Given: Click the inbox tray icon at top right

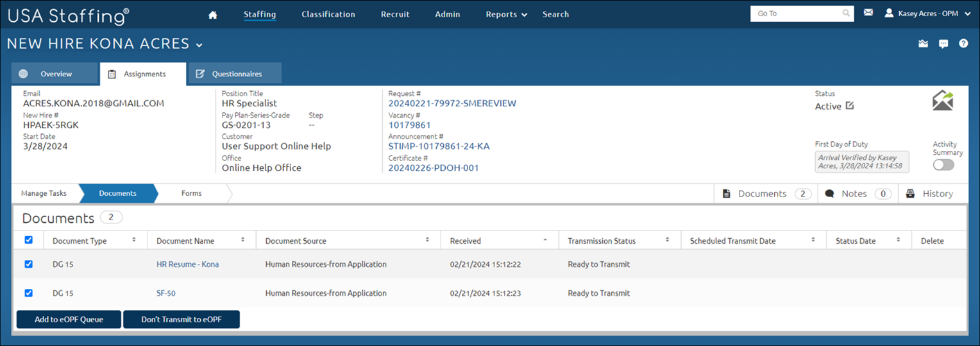Looking at the screenshot, I should pos(924,44).
